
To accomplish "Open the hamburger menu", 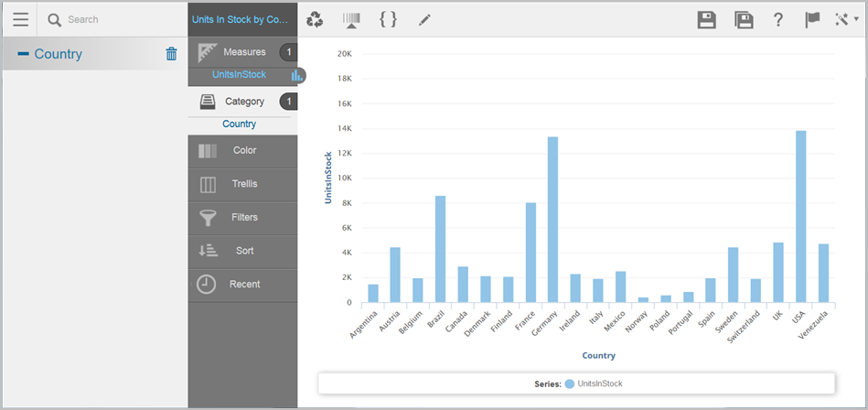I will [x=20, y=19].
